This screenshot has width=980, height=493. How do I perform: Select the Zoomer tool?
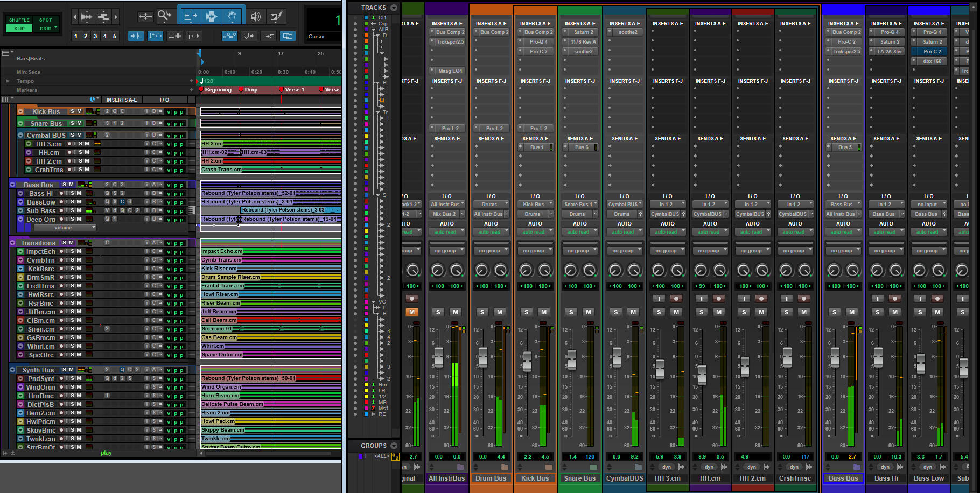[164, 16]
